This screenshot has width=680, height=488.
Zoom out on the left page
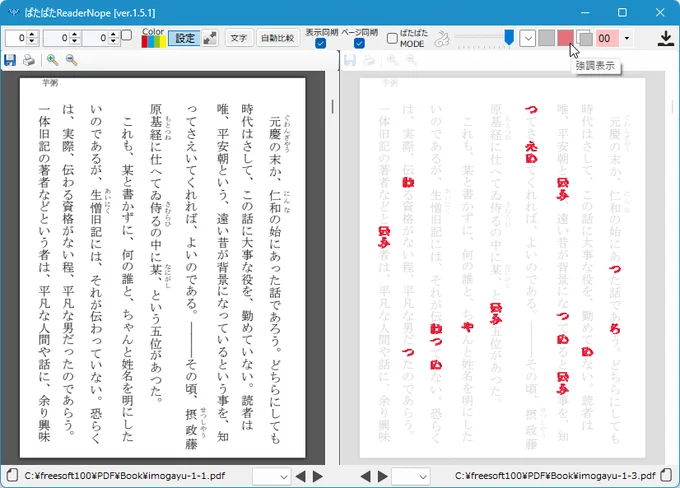[72, 60]
